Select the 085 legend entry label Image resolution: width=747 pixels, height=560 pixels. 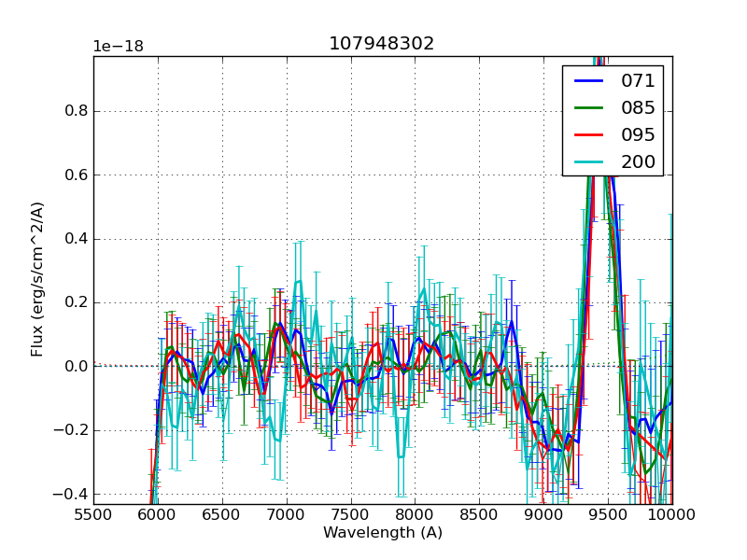point(638,108)
